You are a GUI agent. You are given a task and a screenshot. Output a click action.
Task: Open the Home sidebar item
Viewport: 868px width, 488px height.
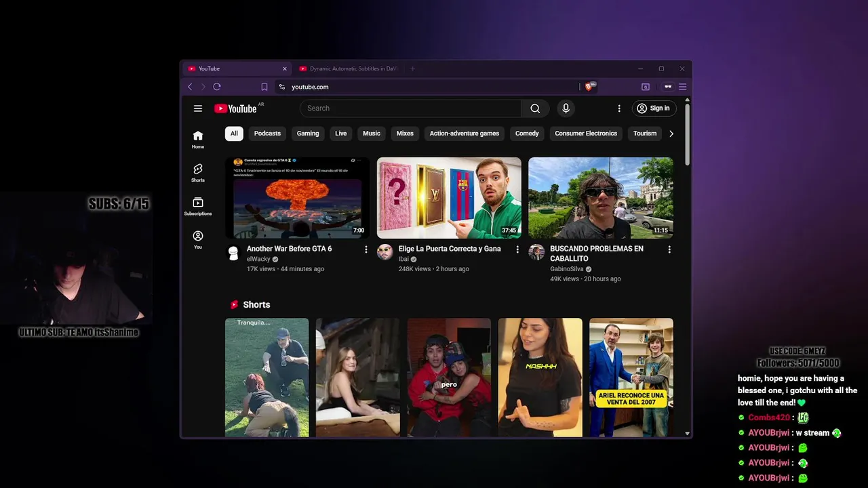point(198,140)
